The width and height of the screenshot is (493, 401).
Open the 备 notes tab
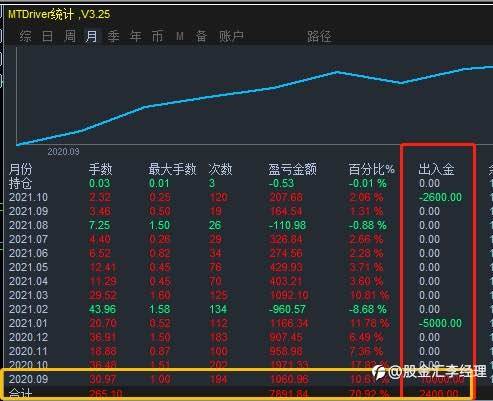click(x=201, y=36)
